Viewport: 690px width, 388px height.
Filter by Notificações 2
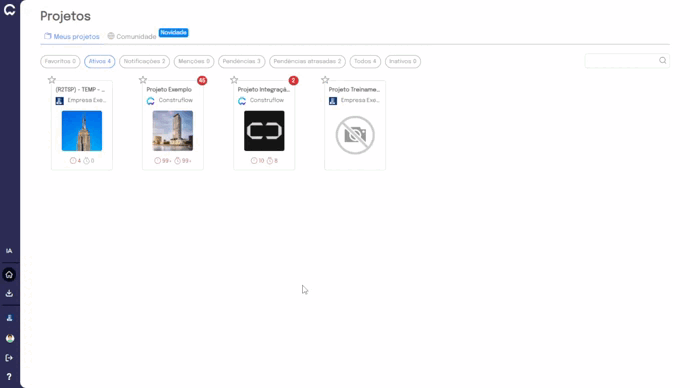click(144, 61)
